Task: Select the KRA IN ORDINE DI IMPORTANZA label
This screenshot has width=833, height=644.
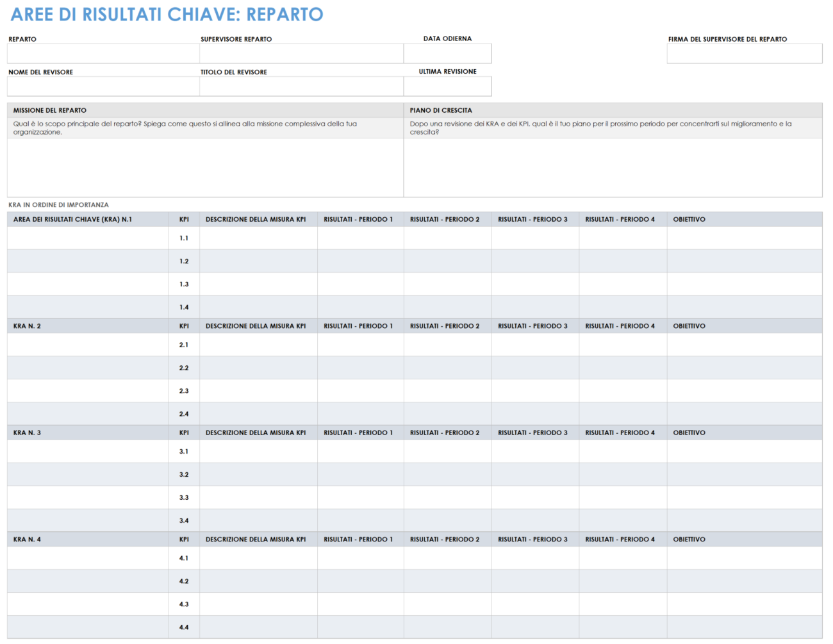Action: (58, 205)
